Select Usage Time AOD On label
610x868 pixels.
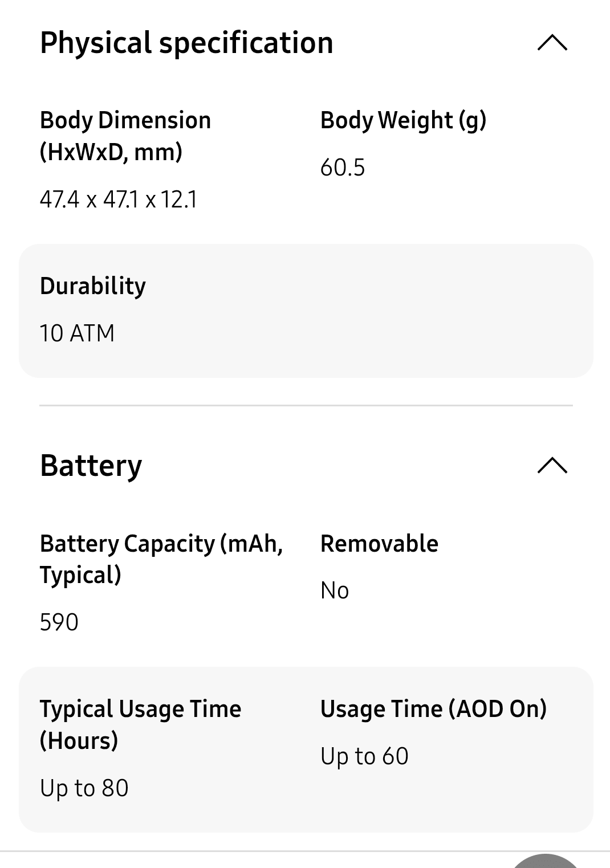point(433,709)
